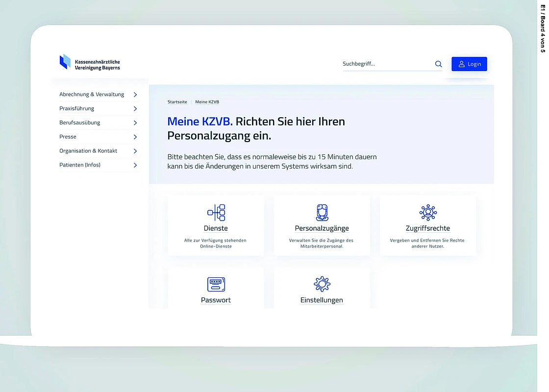Expand the Praxisführung chevron arrow

[135, 109]
